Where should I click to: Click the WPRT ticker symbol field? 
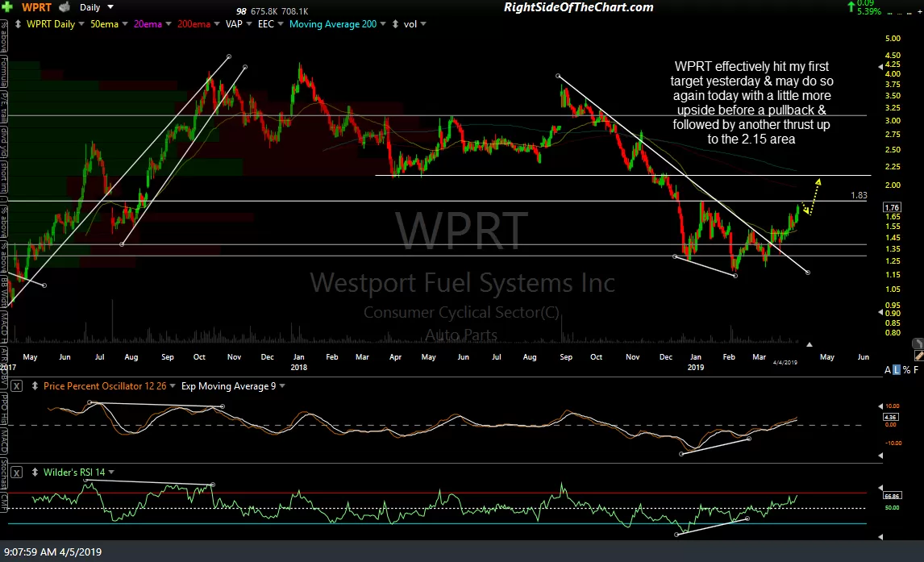pos(36,7)
